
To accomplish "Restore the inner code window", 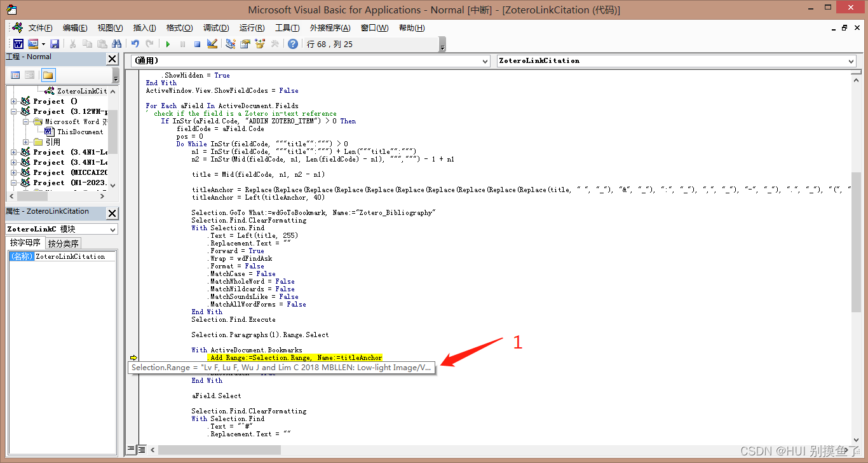I will [x=844, y=28].
